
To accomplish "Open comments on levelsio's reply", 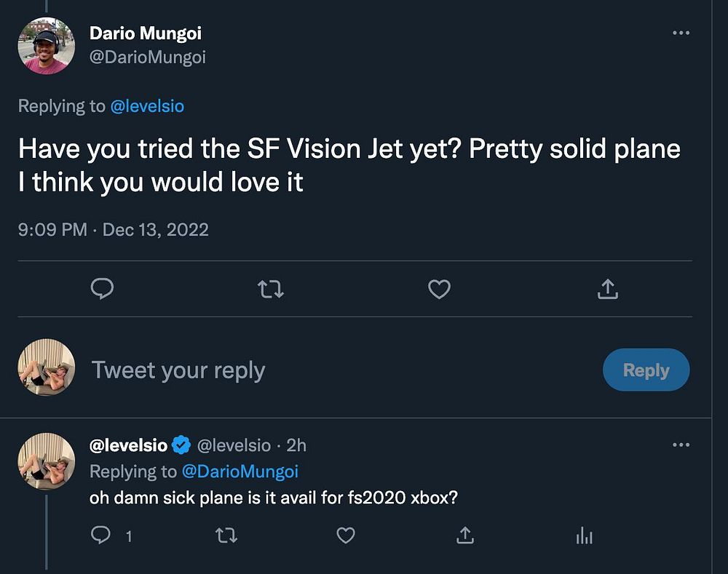I will (100, 536).
